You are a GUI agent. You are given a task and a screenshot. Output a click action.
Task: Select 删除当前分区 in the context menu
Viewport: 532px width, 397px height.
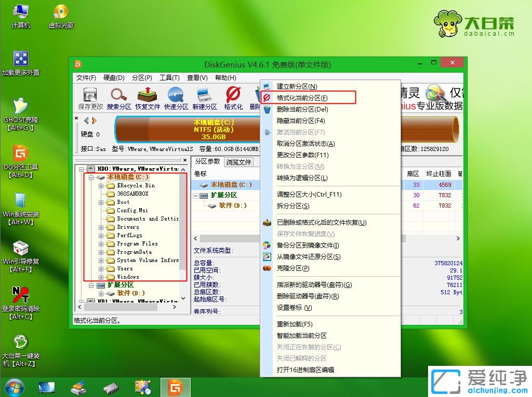point(302,108)
